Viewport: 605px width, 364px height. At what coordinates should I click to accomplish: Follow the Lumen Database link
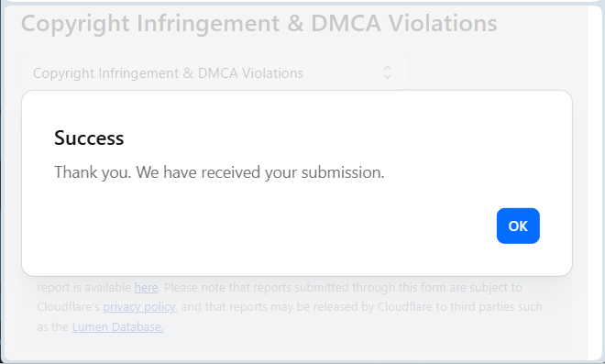click(117, 327)
